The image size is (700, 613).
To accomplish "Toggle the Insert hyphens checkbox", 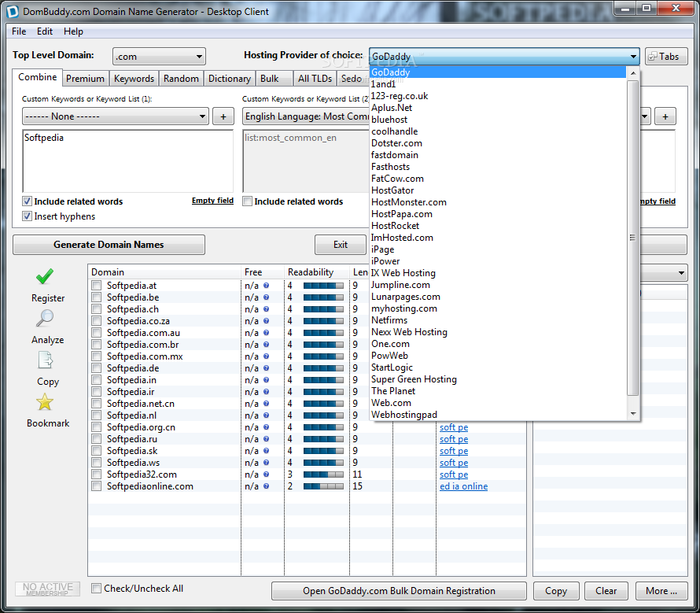I will (28, 216).
